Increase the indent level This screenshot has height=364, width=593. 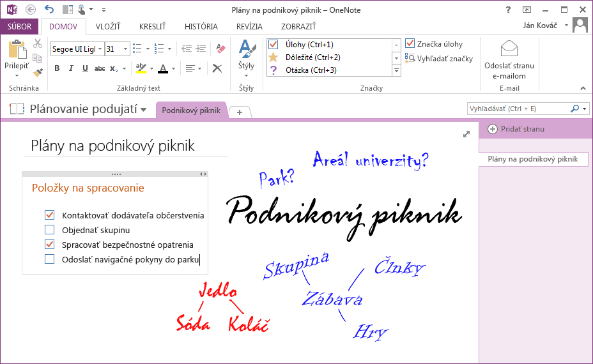(x=201, y=49)
